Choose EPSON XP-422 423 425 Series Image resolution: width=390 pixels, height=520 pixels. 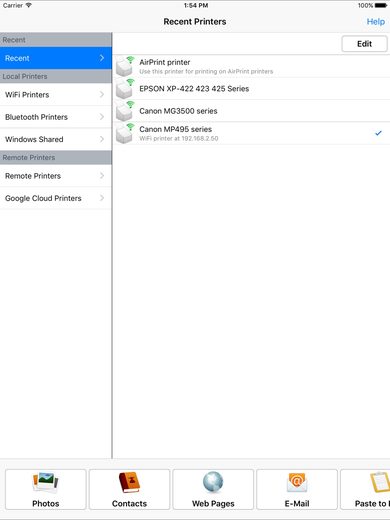pyautogui.click(x=194, y=89)
